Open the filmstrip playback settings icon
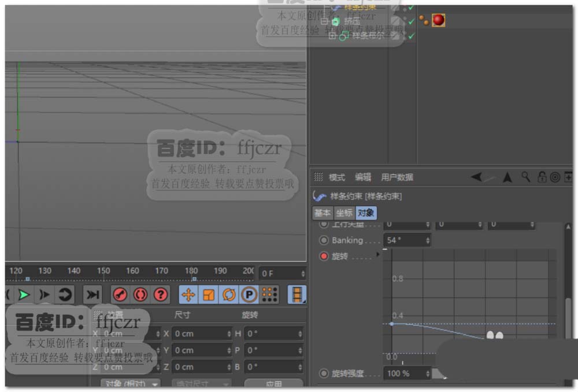Screen dimensions: 578x392 click(x=297, y=295)
